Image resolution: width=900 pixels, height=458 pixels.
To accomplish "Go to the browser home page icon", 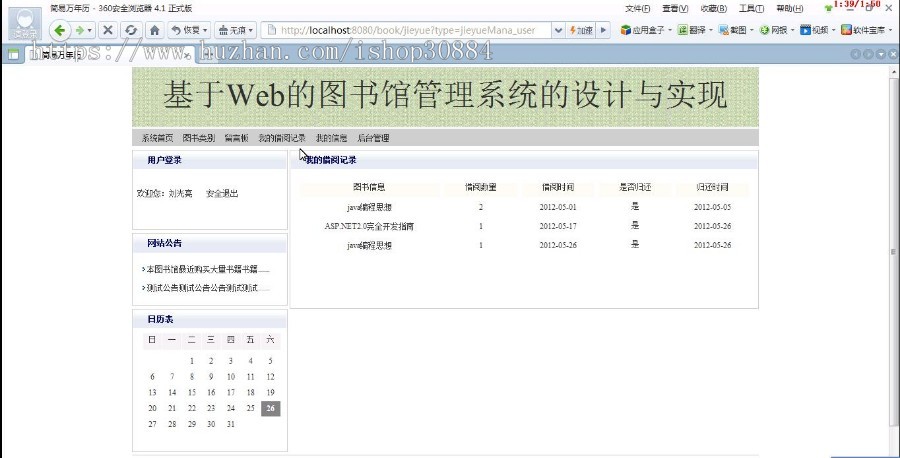I will point(154,30).
